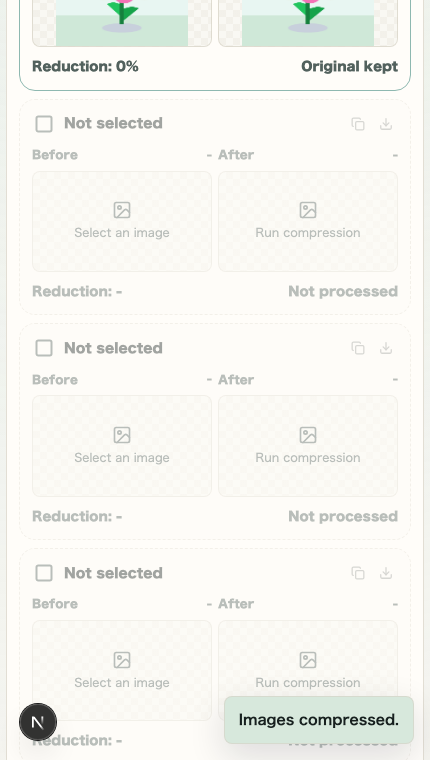Viewport: 430px width, 760px height.
Task: Dismiss the Images compressed notification
Action: [319, 720]
